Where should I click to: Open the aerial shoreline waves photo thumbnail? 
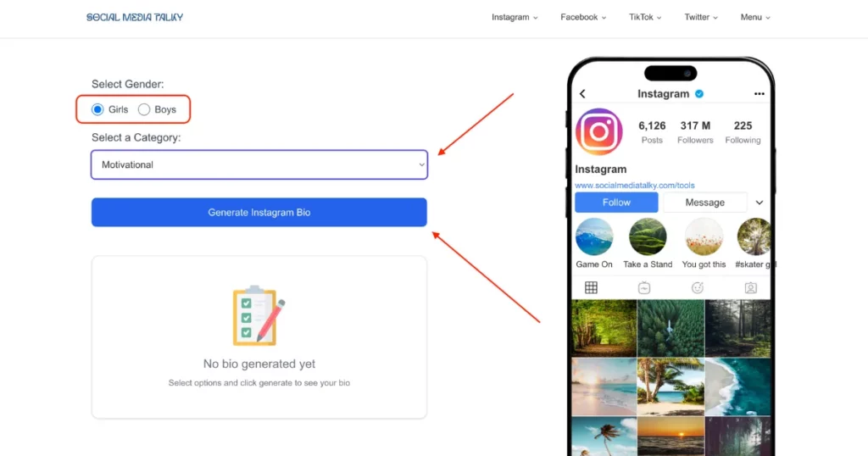[x=738, y=386]
